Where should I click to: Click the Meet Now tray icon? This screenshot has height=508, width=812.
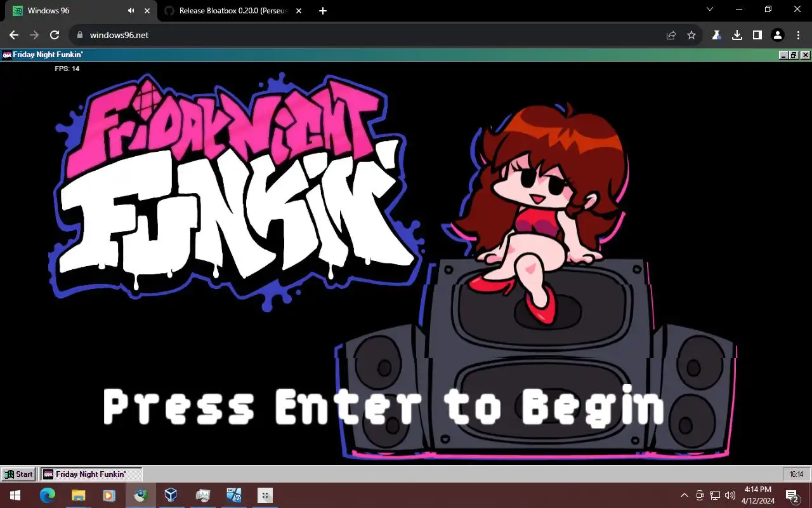700,495
